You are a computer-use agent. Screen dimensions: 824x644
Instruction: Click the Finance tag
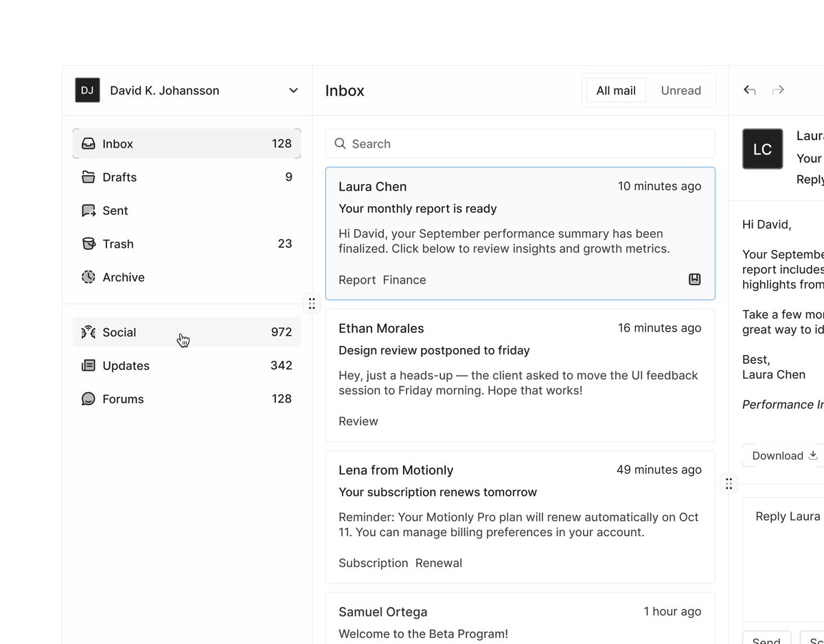click(404, 280)
